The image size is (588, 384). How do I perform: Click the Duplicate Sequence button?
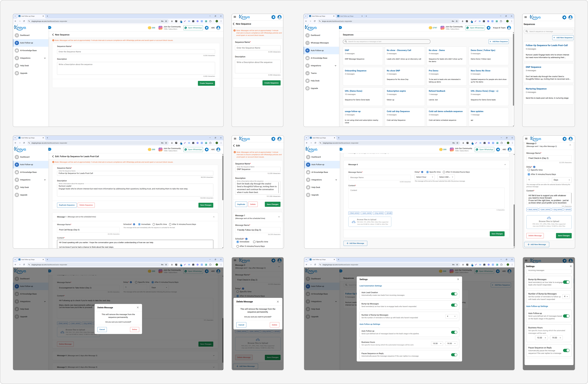(67, 205)
